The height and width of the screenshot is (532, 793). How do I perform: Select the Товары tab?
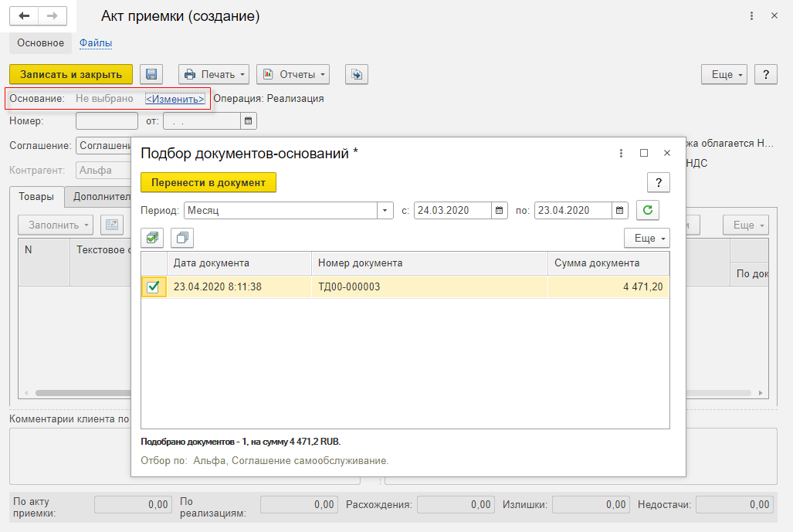click(36, 197)
